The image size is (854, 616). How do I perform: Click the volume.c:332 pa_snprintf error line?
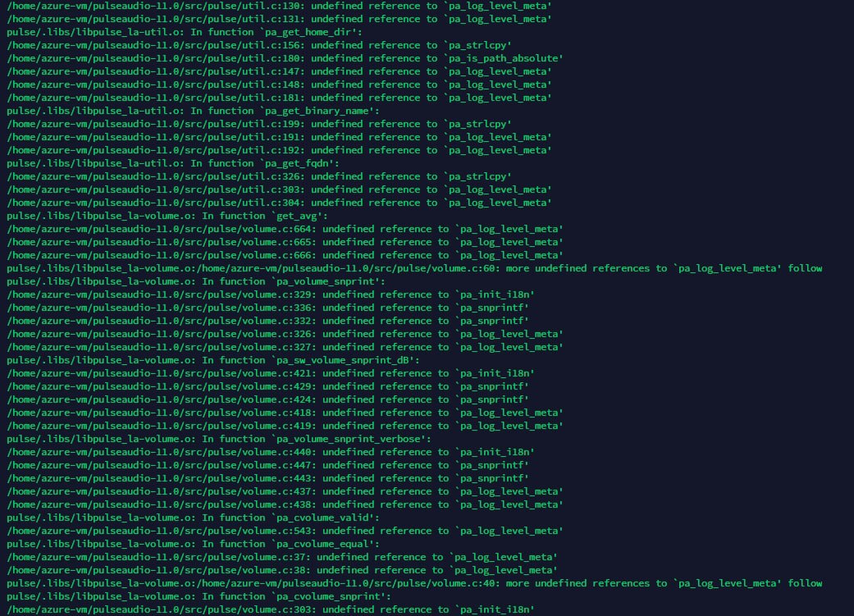pos(268,320)
